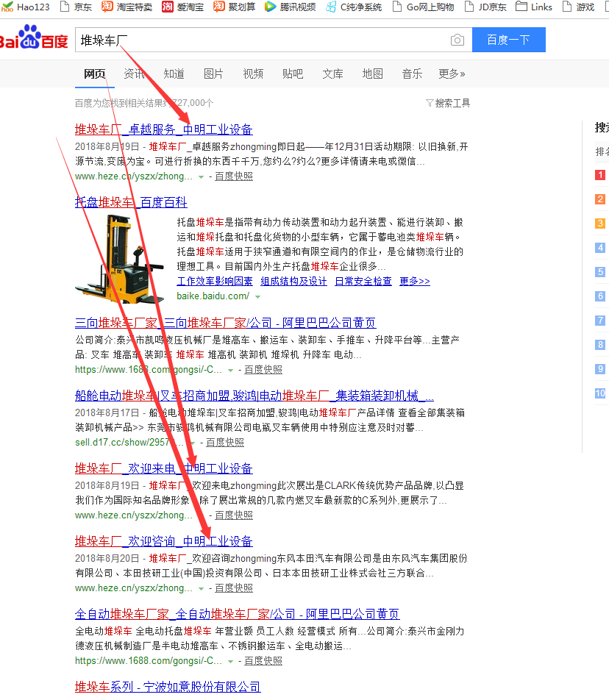Click the 百度一下 search button
The width and height of the screenshot is (609, 700).
click(x=508, y=40)
